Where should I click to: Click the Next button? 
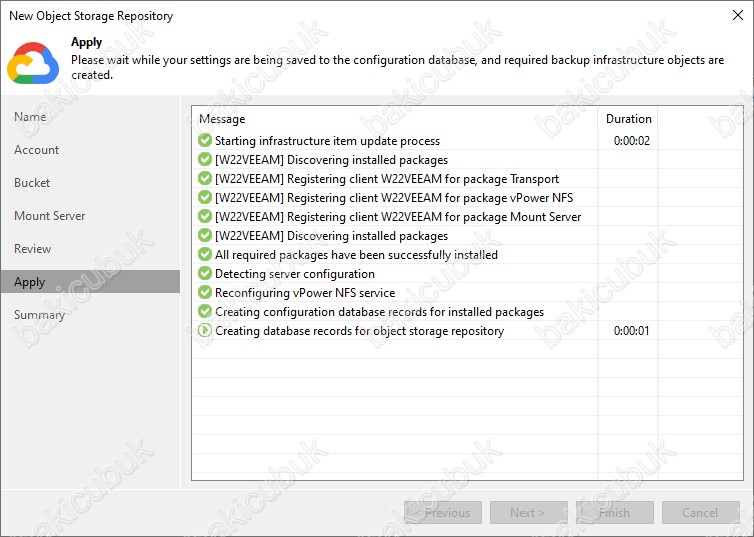528,512
